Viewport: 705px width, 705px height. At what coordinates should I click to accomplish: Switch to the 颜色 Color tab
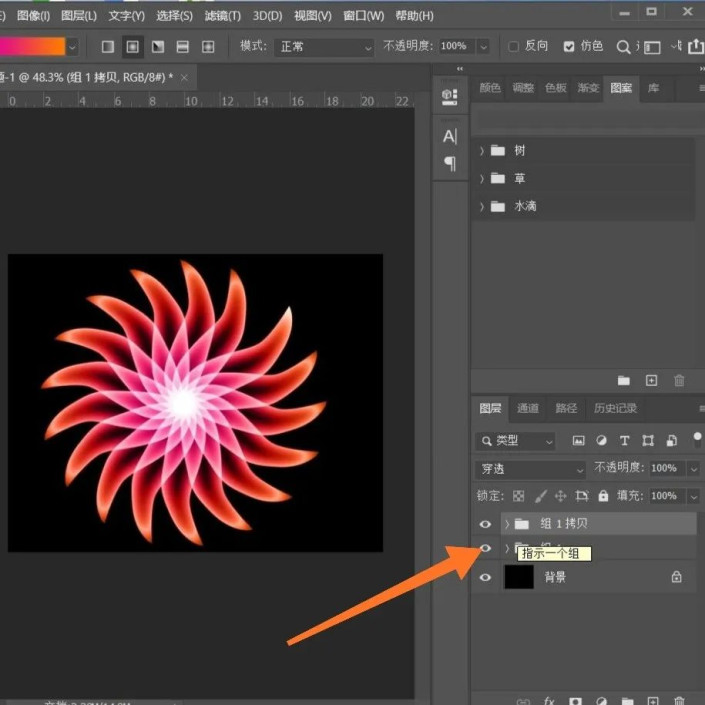click(x=490, y=88)
